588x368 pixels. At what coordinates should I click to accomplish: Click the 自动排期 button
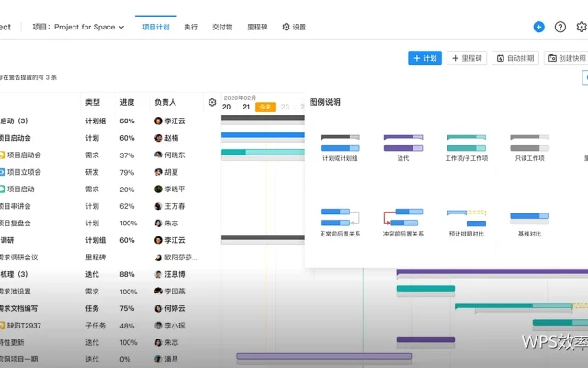(515, 58)
